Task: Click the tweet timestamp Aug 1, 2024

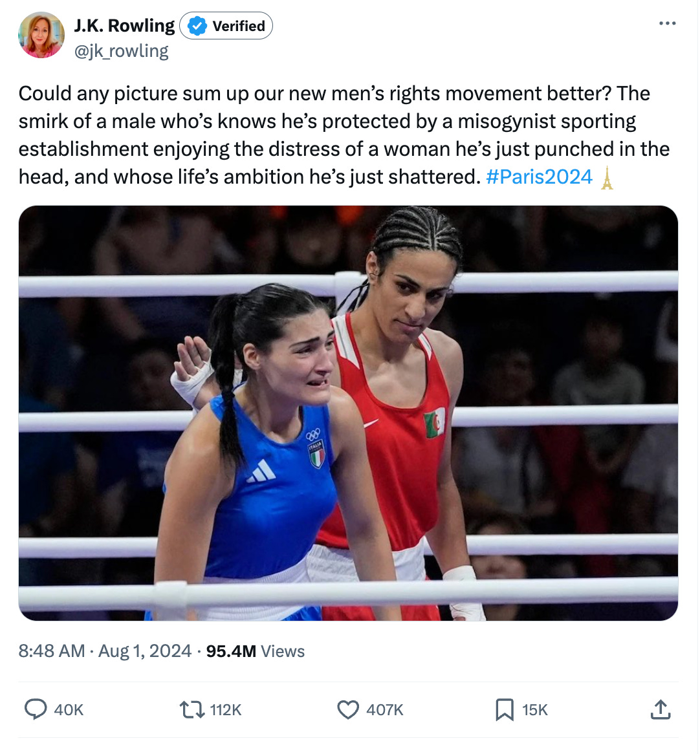Action: (x=146, y=651)
